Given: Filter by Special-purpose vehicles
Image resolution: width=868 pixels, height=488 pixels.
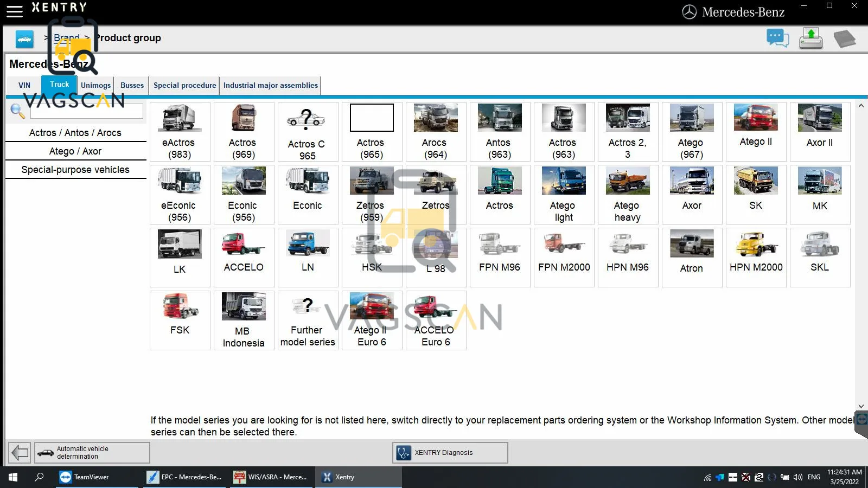Looking at the screenshot, I should pyautogui.click(x=75, y=170).
